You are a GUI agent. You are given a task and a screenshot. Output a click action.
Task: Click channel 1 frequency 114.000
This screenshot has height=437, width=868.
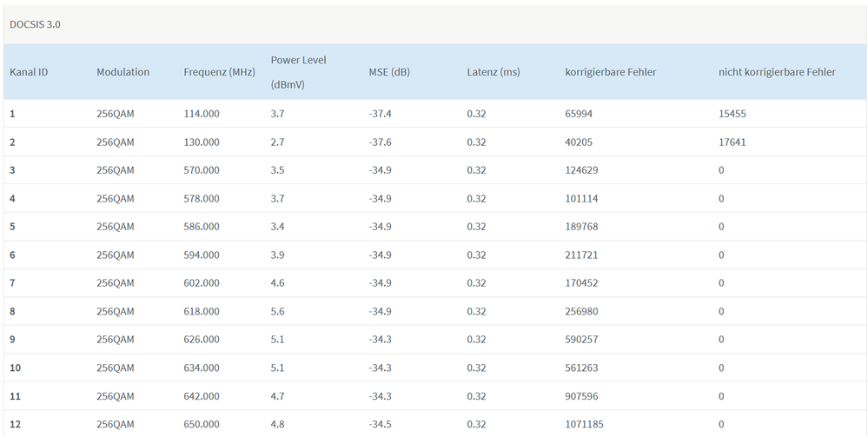point(202,114)
